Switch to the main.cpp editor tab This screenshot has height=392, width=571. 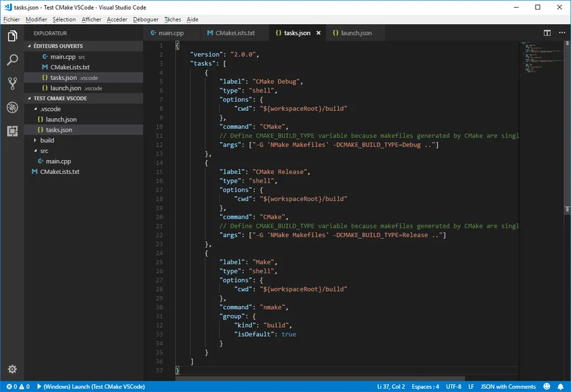pos(171,33)
